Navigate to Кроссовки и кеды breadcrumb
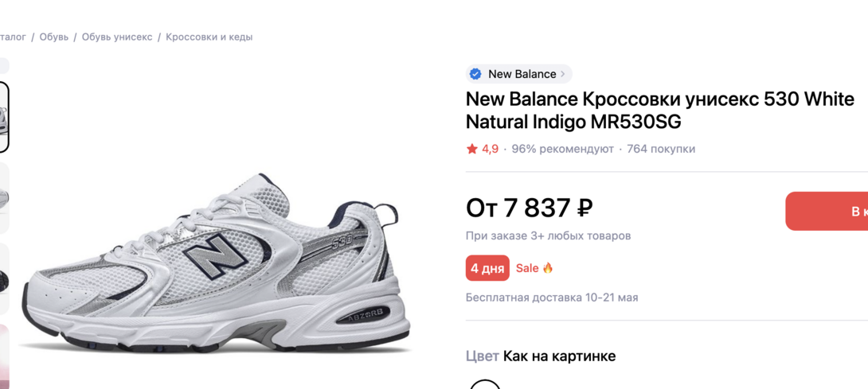Image resolution: width=868 pixels, height=389 pixels. tap(209, 37)
